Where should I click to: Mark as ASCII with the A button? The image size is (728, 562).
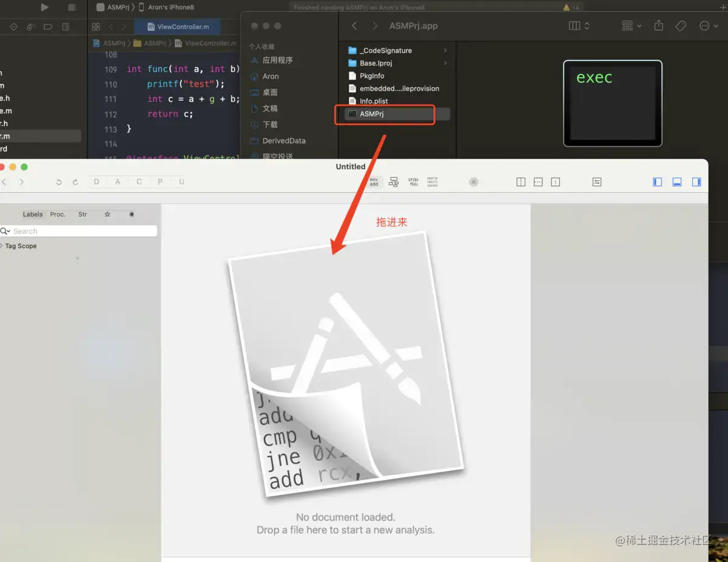(x=118, y=182)
